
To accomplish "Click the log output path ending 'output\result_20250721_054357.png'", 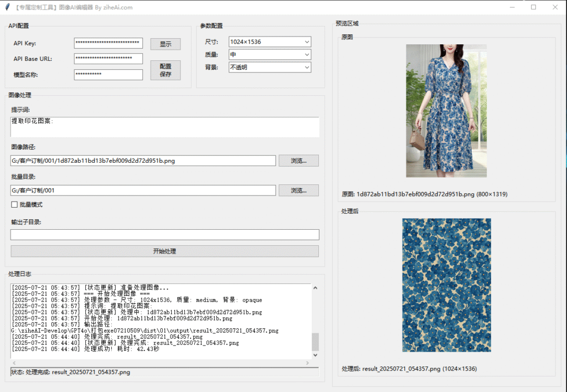I will tap(145, 331).
